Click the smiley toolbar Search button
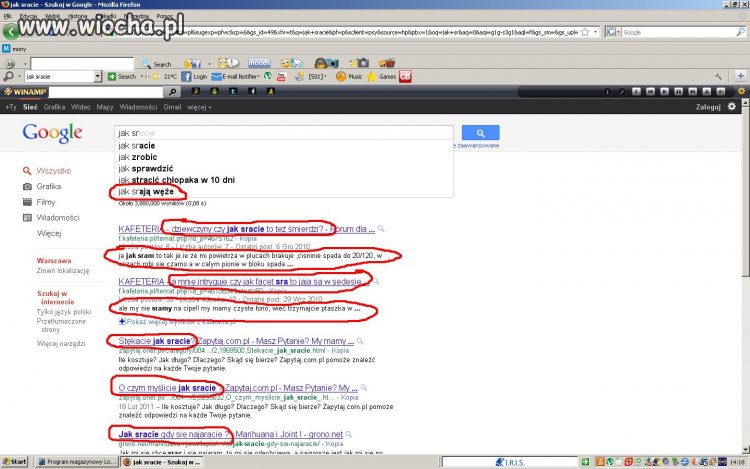The height and width of the screenshot is (469, 750). point(156,64)
